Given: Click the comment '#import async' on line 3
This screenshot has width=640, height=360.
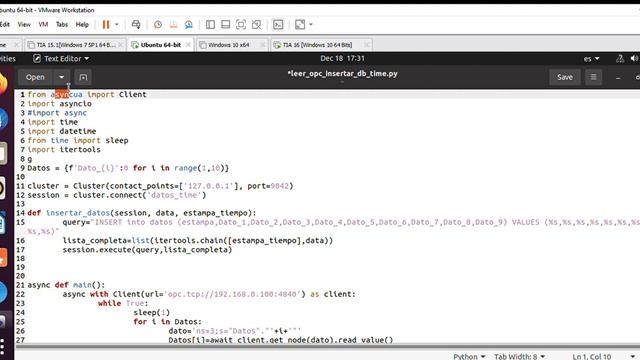Looking at the screenshot, I should tap(57, 113).
